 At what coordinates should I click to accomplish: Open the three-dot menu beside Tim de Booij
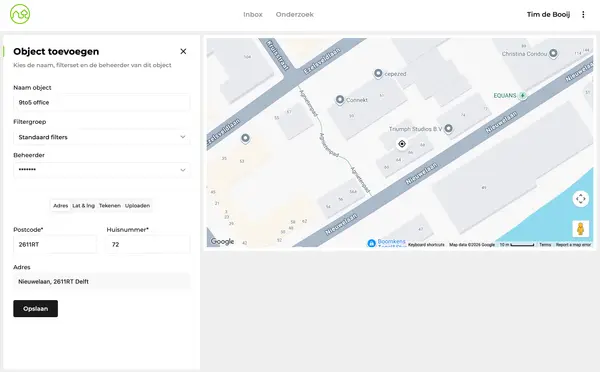pos(583,15)
